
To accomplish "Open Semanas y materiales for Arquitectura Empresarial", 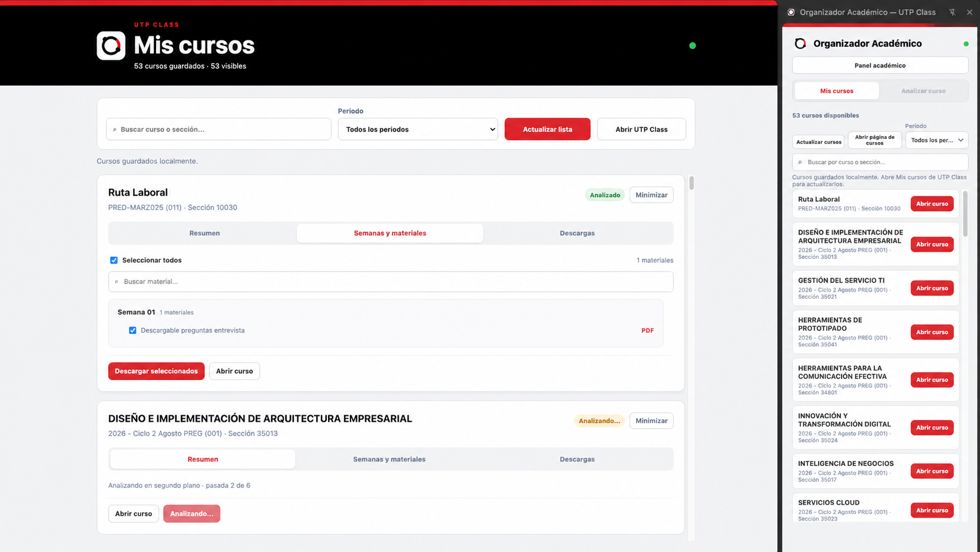I will point(390,459).
